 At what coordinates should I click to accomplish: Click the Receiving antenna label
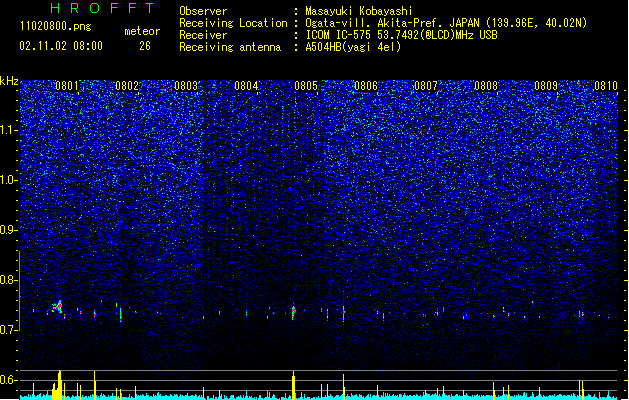click(230, 47)
